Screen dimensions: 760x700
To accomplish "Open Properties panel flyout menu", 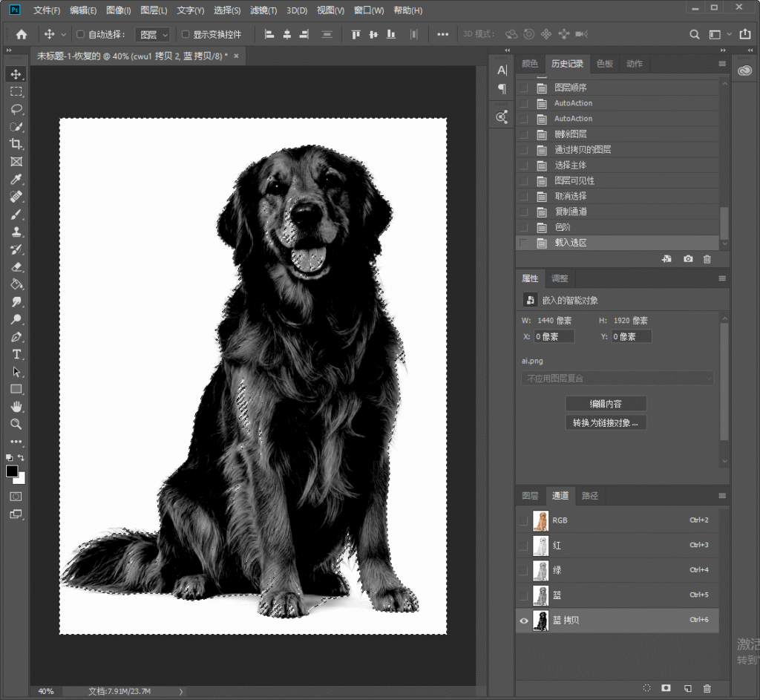I will click(x=722, y=278).
